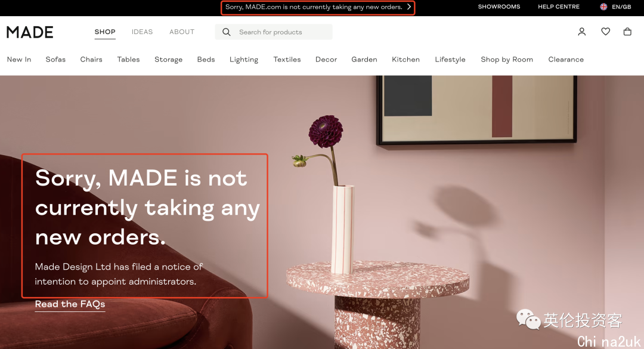The height and width of the screenshot is (349, 644).
Task: Switch to the IDEAS tab
Action: (x=142, y=32)
